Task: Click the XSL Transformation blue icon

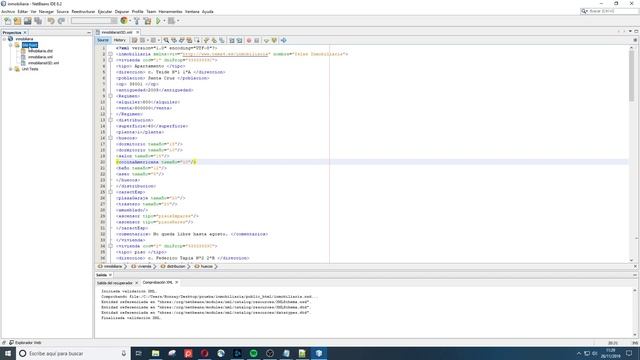Action: (284, 40)
